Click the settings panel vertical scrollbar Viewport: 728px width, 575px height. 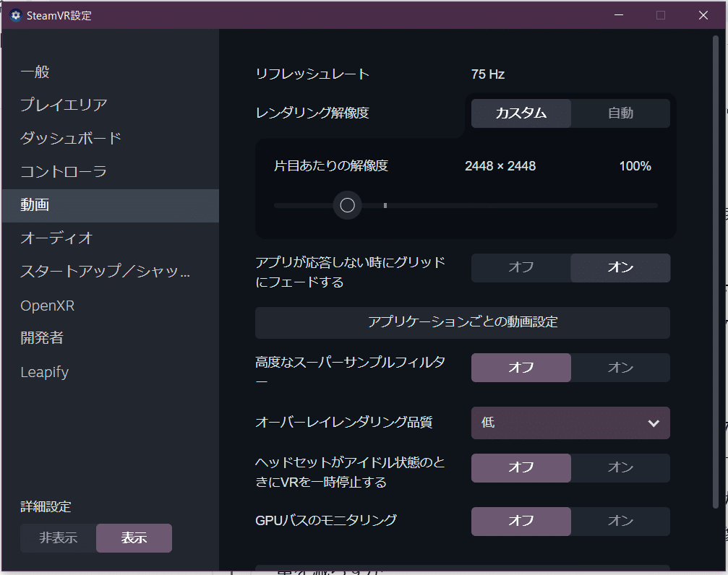(x=716, y=272)
